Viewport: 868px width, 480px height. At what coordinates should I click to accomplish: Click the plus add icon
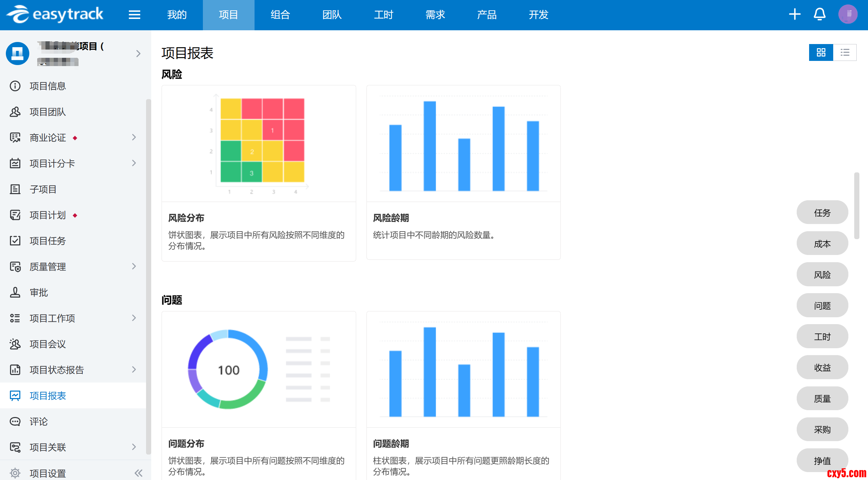pyautogui.click(x=795, y=14)
